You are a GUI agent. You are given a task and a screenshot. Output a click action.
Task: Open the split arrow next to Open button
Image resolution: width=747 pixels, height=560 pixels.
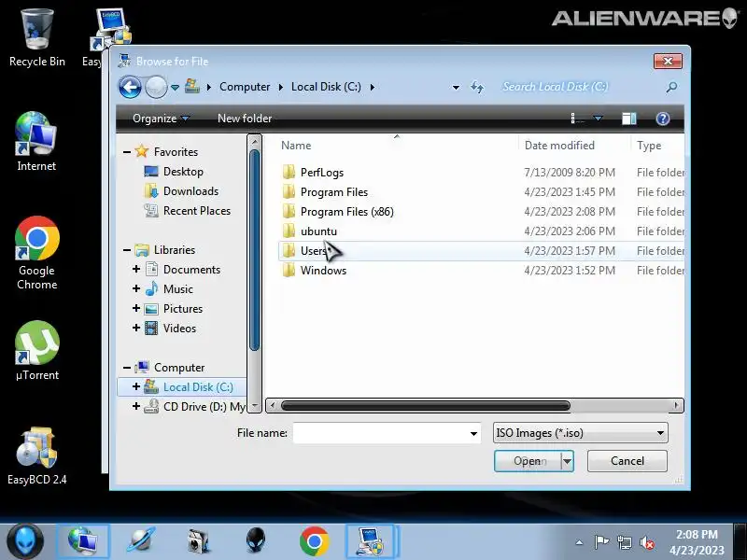coord(568,461)
